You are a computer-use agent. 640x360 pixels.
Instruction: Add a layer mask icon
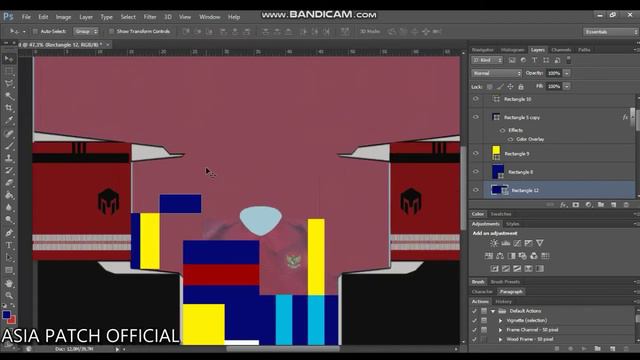pyautogui.click(x=576, y=205)
